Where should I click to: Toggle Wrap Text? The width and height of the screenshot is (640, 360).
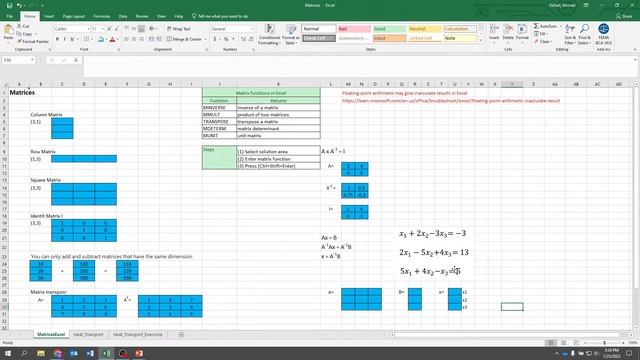click(179, 29)
